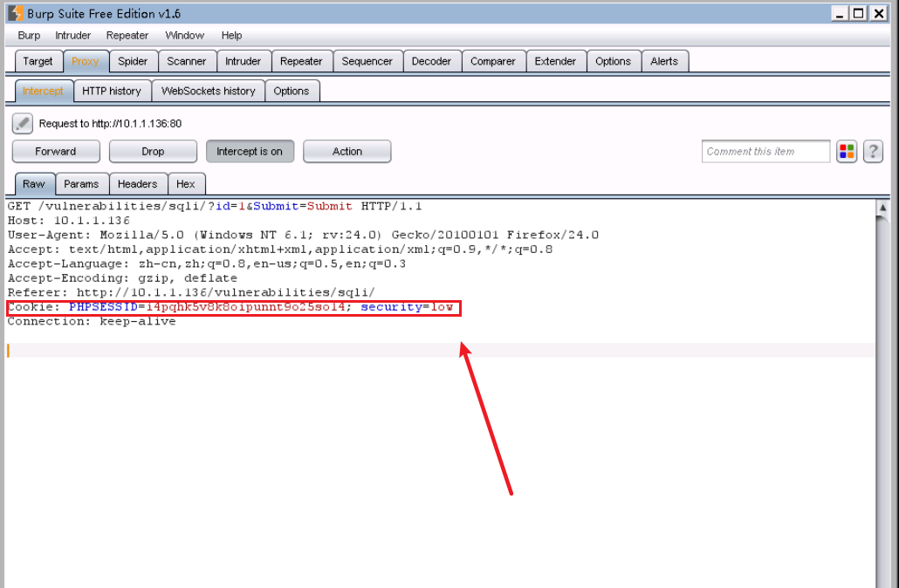This screenshot has width=899, height=588.
Task: Click the Referer header line
Action: (191, 292)
